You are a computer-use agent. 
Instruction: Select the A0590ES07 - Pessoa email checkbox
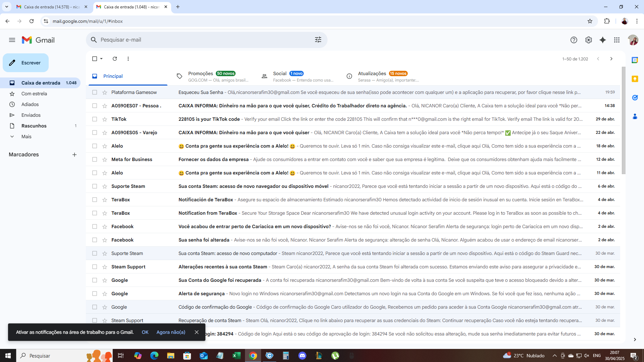[95, 106]
